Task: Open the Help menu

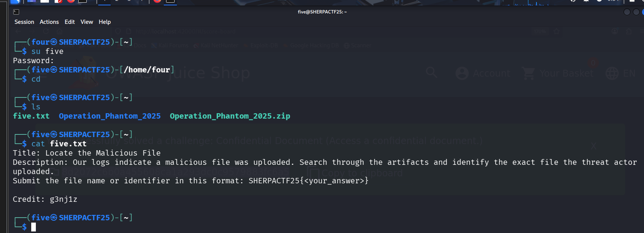Action: (x=104, y=22)
